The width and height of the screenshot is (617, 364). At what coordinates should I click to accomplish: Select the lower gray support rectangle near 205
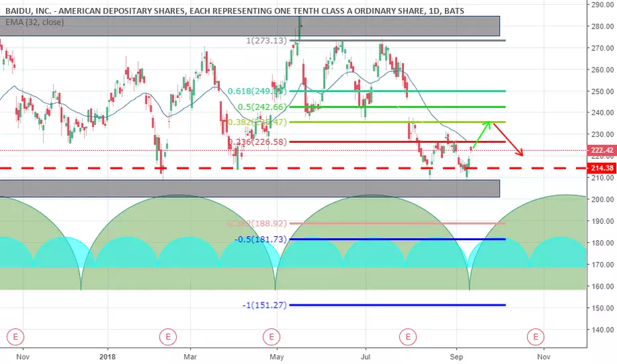pyautogui.click(x=250, y=189)
